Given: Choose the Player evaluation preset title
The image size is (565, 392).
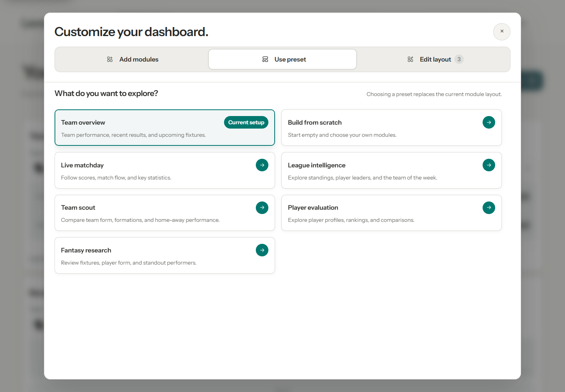Looking at the screenshot, I should pos(313,208).
